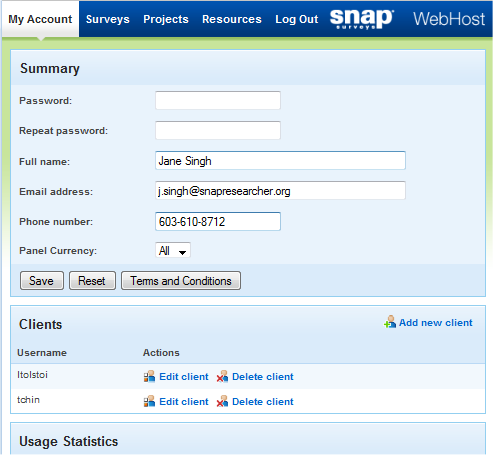Click the Add new client link
The width and height of the screenshot is (493, 455).
pos(436,323)
